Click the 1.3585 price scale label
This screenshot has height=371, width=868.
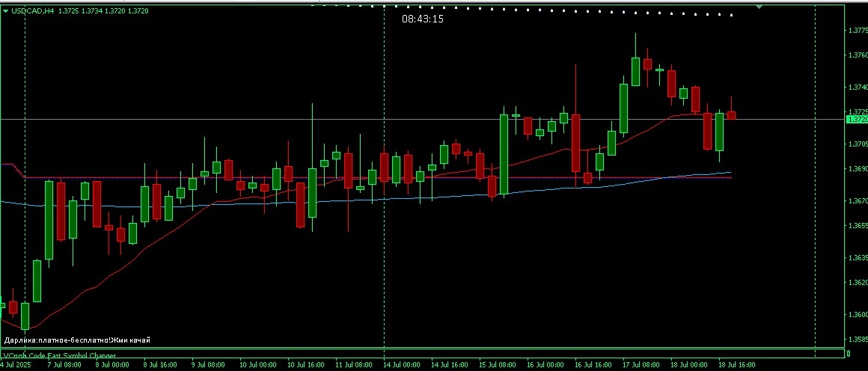point(858,339)
